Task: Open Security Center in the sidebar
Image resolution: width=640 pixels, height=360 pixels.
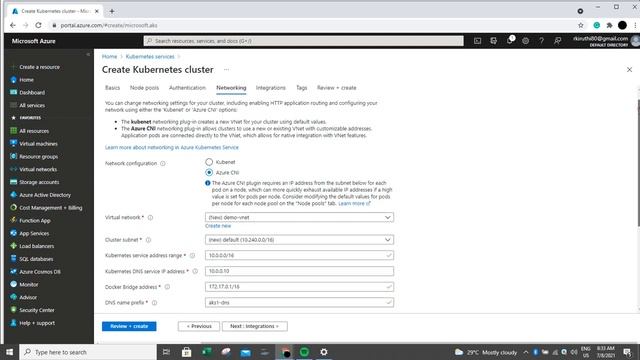Action: [37, 310]
